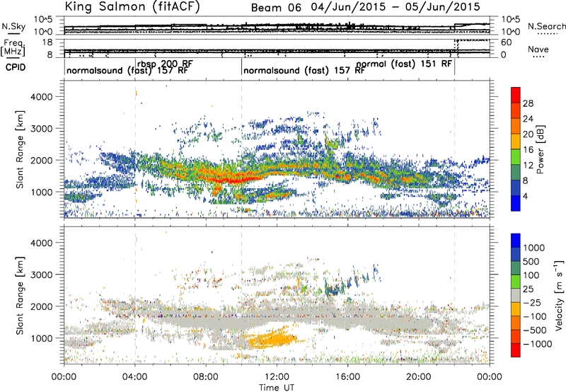Click the "08:00" time axis tick label

click(x=206, y=377)
